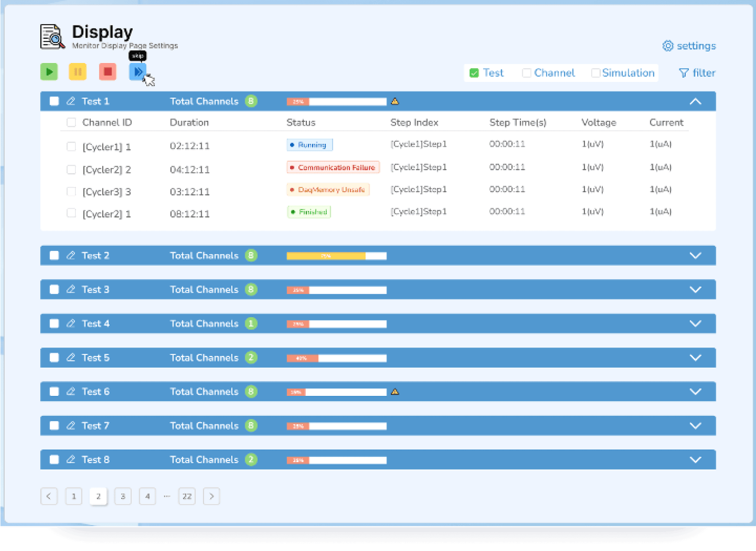
Task: Go to page 22
Action: 187,496
